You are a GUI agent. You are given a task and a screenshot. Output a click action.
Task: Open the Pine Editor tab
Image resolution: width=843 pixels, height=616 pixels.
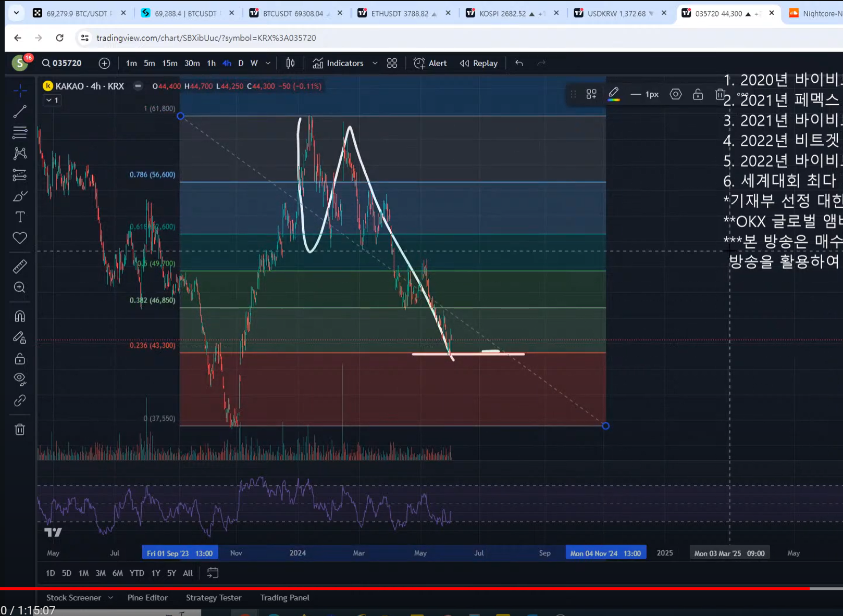coord(147,598)
